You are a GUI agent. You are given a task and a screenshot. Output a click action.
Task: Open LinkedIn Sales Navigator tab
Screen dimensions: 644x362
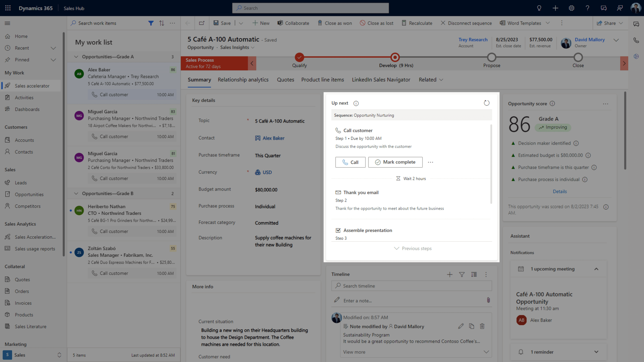tap(381, 80)
